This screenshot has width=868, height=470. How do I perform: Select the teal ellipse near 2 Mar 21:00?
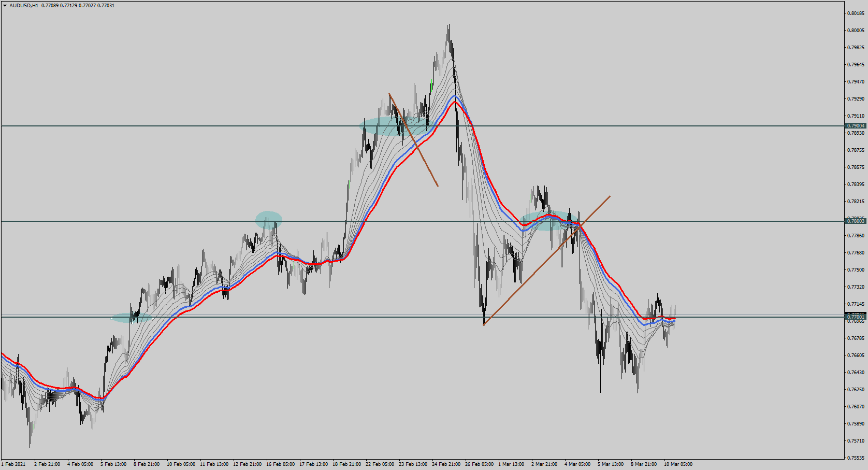549,221
